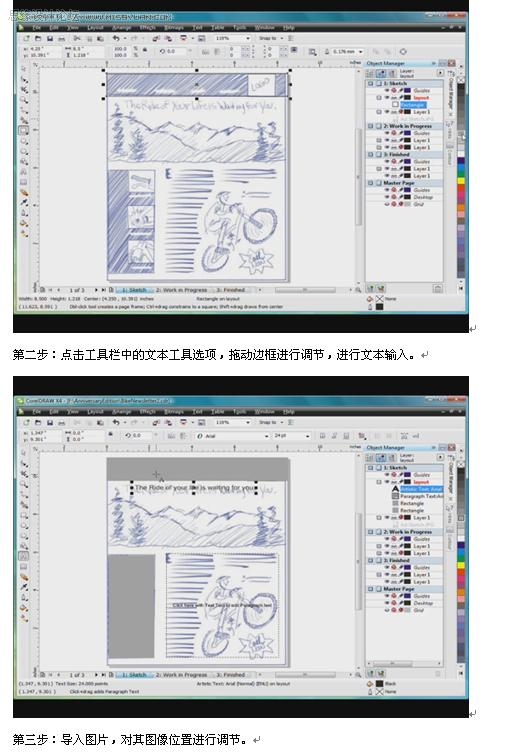
Task: Toggle eye of red 'layout' layer, first screenshot
Action: click(x=386, y=98)
